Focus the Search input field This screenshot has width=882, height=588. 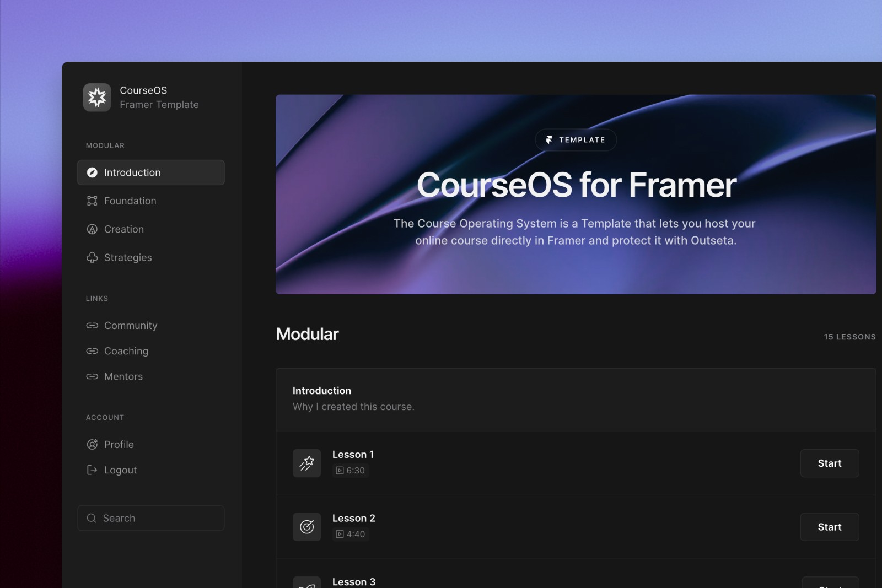[x=151, y=518]
